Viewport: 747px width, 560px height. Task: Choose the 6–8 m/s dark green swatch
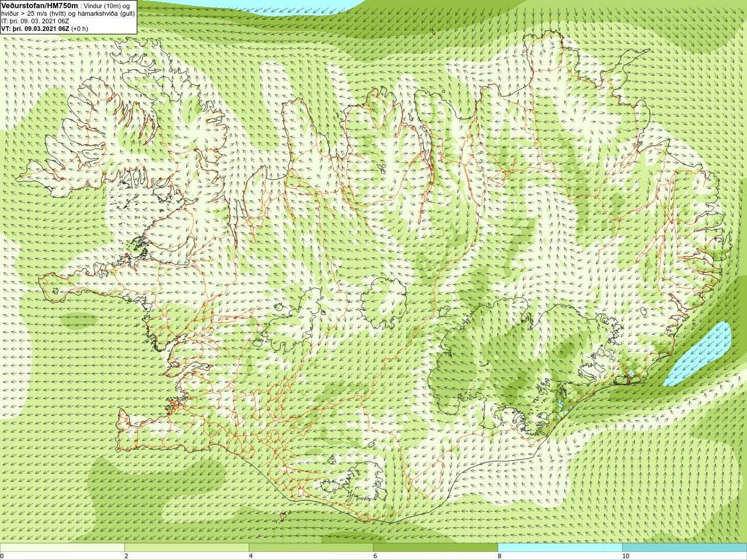(x=435, y=548)
